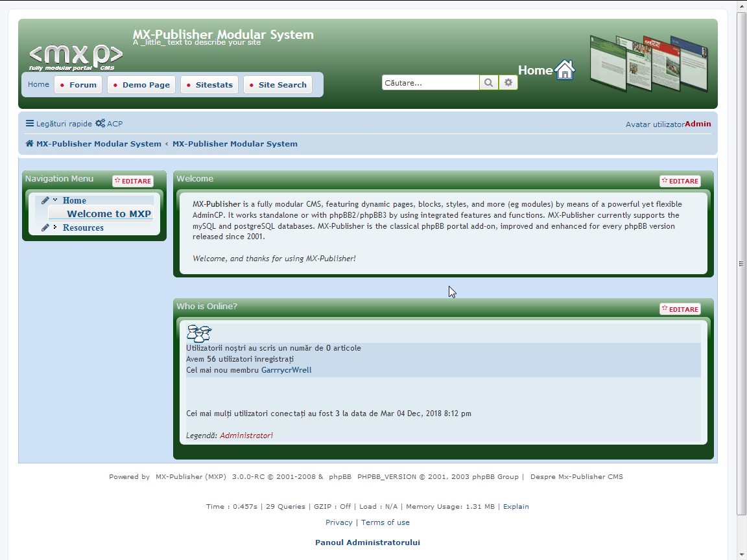Screen dimensions: 747x560
Task: Click the pencil edit icon beside Home
Action: point(45,200)
